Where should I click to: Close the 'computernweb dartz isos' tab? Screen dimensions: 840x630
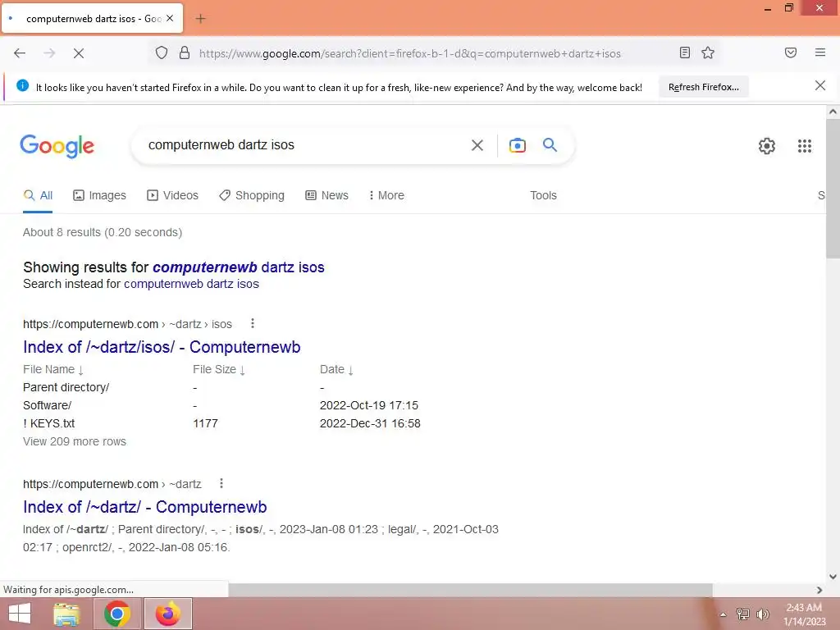(170, 18)
